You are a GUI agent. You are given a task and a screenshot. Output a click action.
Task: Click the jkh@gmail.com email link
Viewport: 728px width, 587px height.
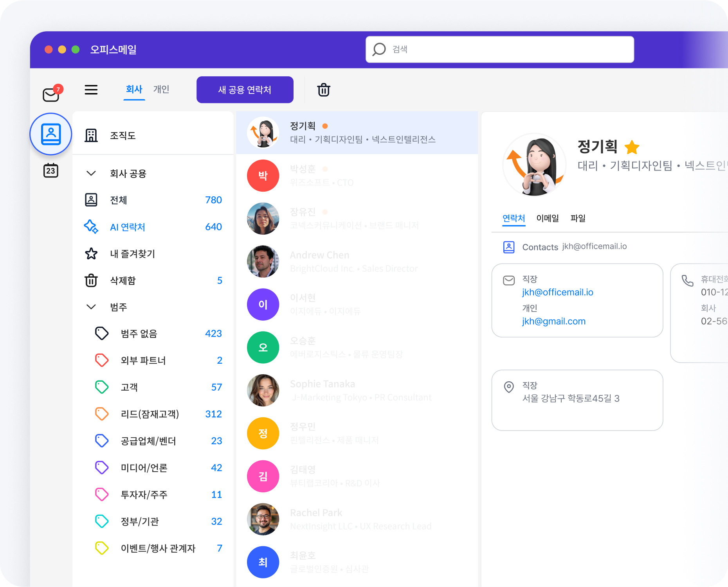553,321
